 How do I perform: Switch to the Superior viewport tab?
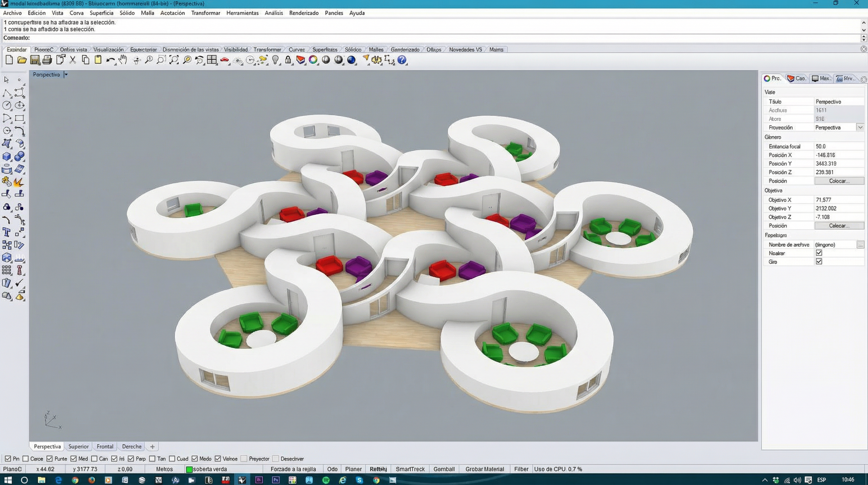[78, 446]
